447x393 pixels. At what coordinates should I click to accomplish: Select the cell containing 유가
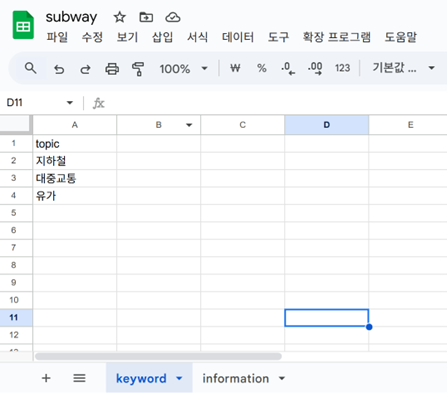[x=75, y=196]
